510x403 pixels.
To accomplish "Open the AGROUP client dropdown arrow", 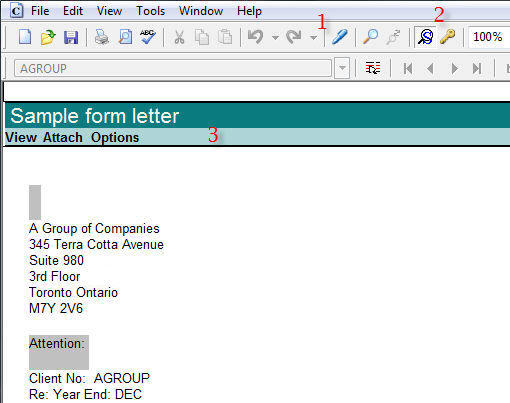I will point(342,68).
